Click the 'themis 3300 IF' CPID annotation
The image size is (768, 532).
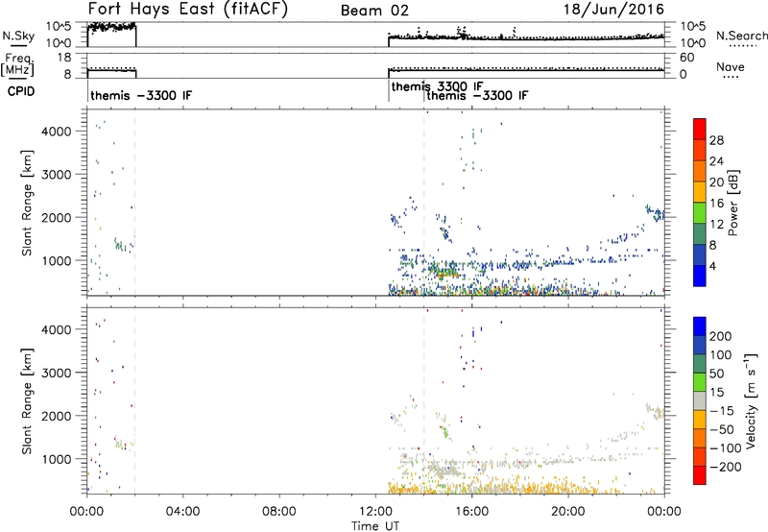point(438,86)
